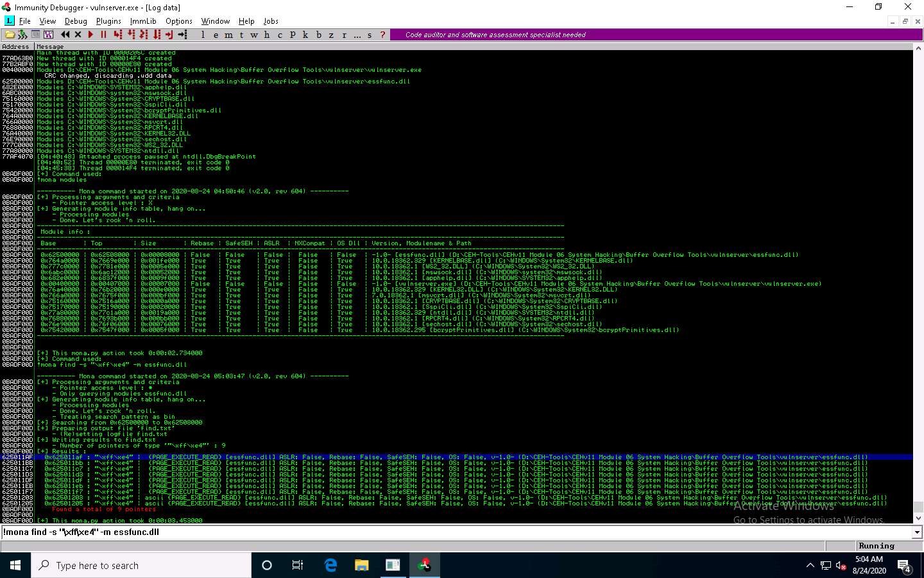Pause execution with red pause icon
This screenshot has width=924, height=578.
pyautogui.click(x=103, y=35)
